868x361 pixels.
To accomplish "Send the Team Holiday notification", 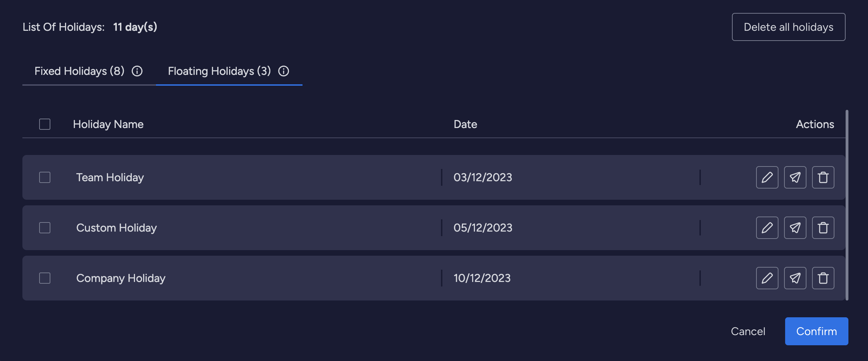I will pyautogui.click(x=795, y=177).
